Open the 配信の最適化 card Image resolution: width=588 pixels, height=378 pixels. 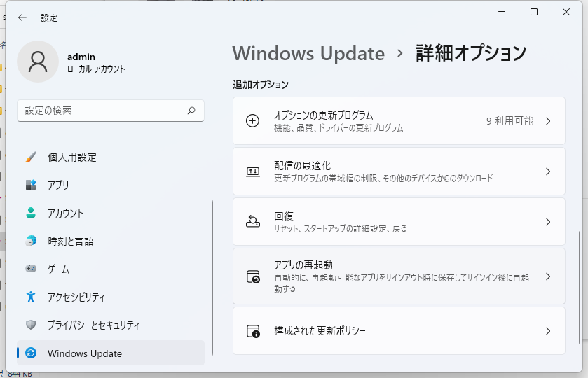tap(399, 171)
